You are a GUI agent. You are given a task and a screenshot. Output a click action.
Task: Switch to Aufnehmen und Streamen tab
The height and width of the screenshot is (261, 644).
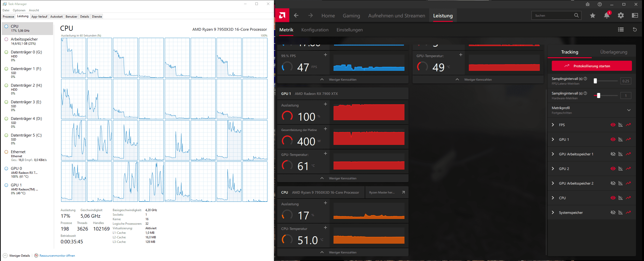[x=397, y=16]
